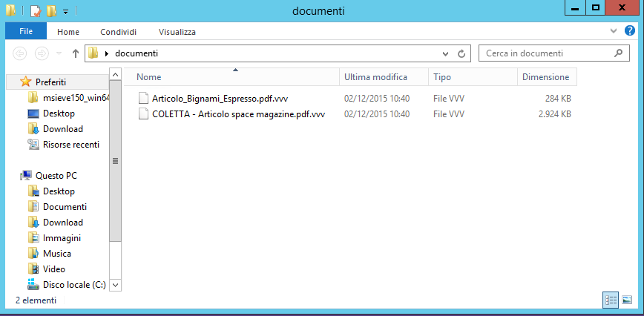Viewport: 644px width, 316px height.
Task: Open the msieve150_win64 favorite folder
Action: [x=76, y=98]
